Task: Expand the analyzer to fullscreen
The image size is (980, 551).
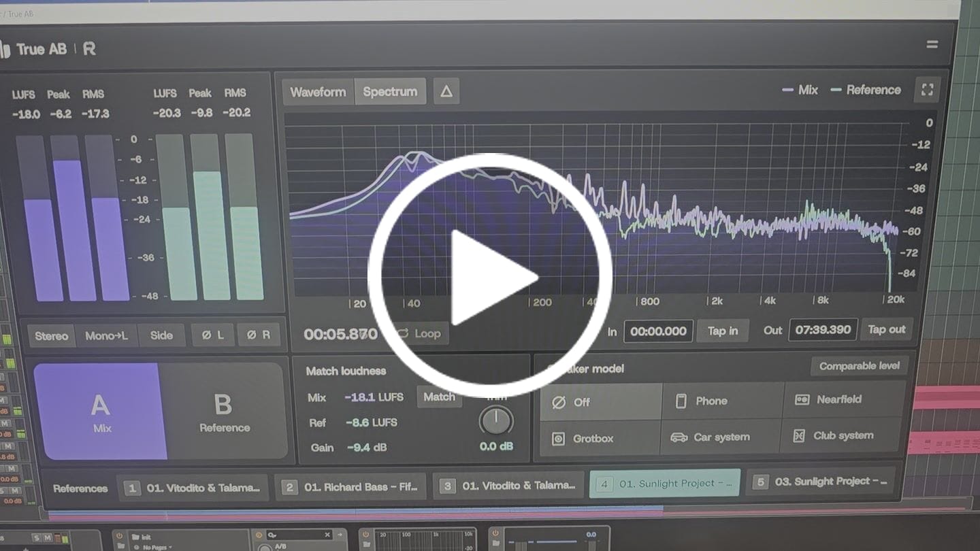Action: click(x=927, y=89)
